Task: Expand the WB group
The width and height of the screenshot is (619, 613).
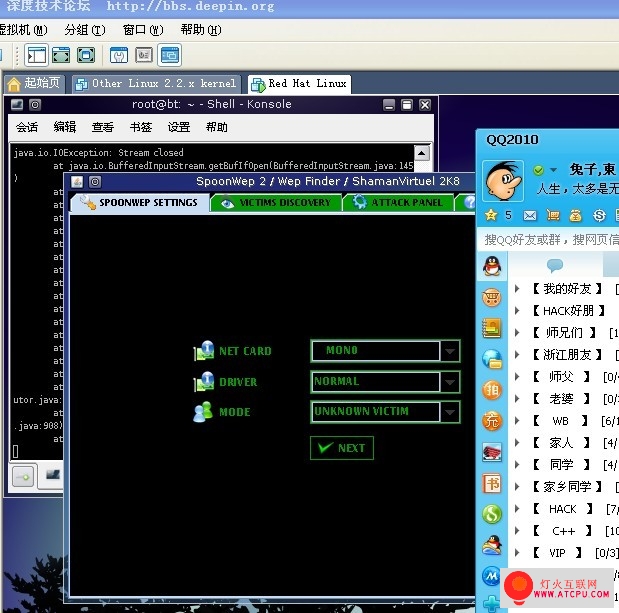Action: point(517,421)
